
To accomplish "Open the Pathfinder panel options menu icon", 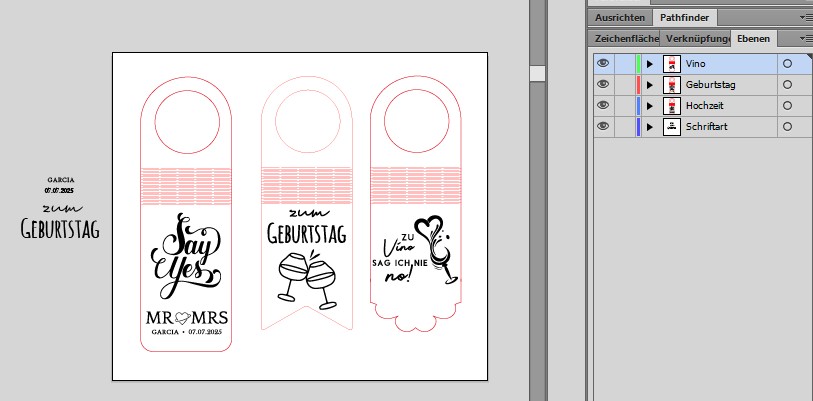I will click(806, 18).
